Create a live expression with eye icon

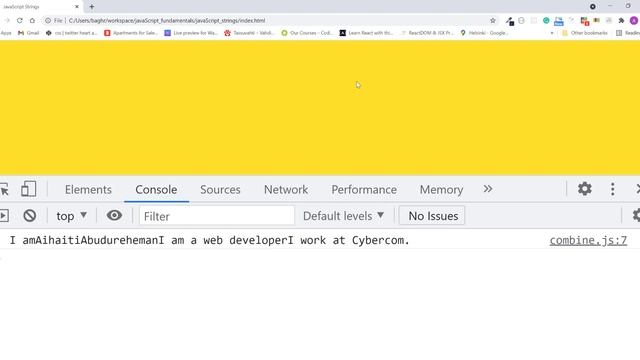114,215
